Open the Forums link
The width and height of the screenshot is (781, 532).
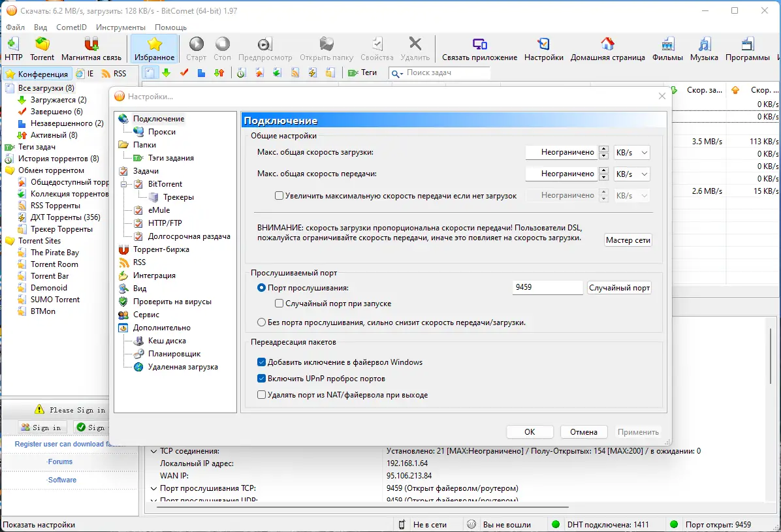60,462
